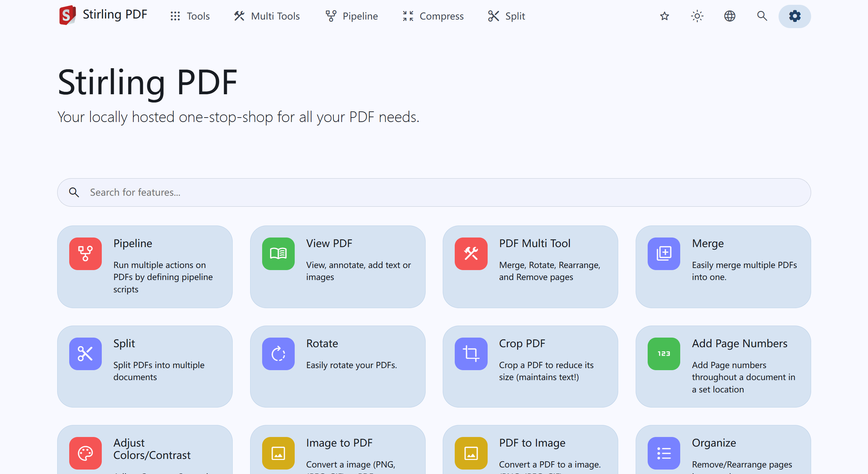Open the Add Page Numbers card title
The height and width of the screenshot is (474, 868).
click(739, 343)
